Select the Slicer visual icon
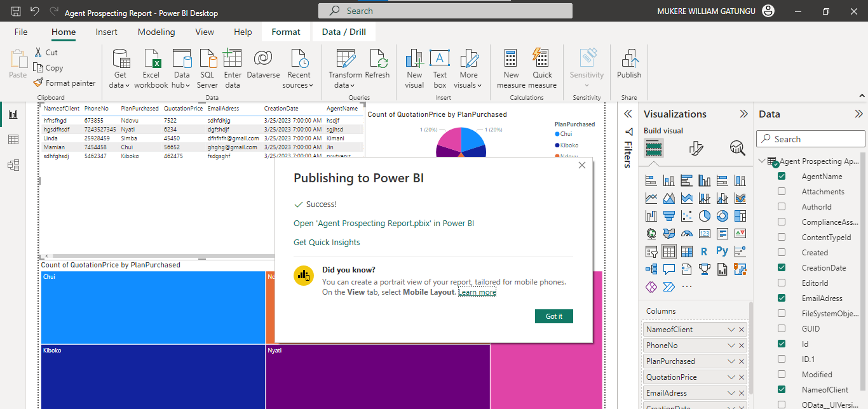Image resolution: width=868 pixels, height=409 pixels. tap(651, 251)
